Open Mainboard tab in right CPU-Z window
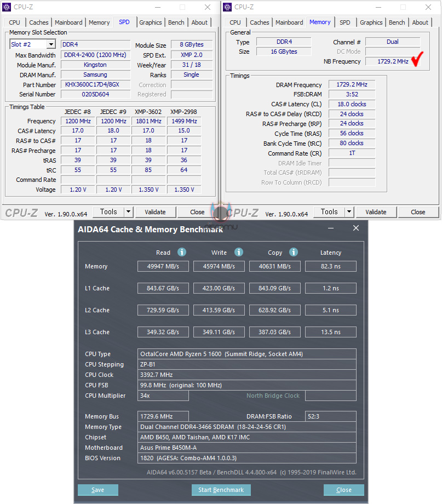The width and height of the screenshot is (442, 504). (x=289, y=22)
